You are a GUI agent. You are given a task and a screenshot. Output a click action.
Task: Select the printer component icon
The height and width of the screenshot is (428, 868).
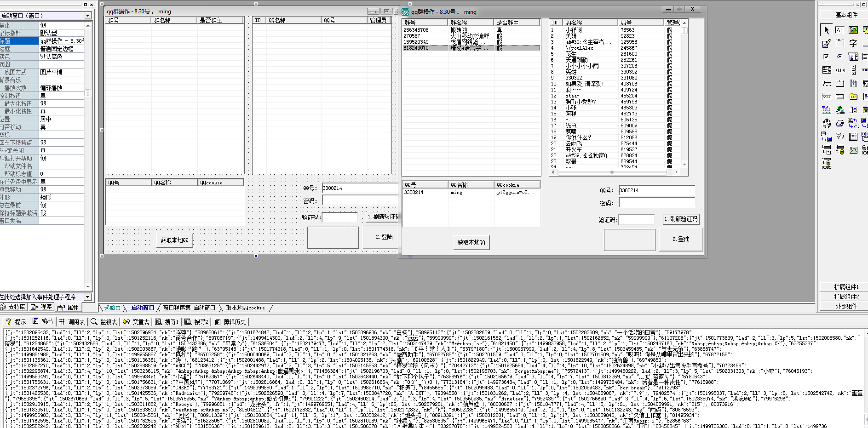[840, 123]
